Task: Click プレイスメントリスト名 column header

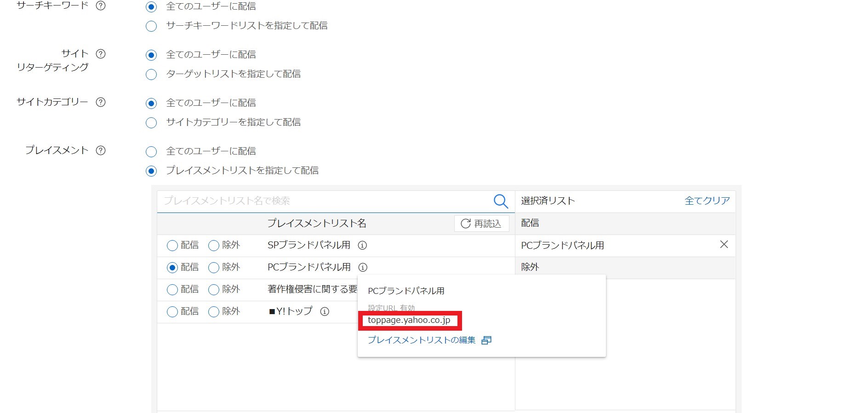Action: click(x=317, y=223)
